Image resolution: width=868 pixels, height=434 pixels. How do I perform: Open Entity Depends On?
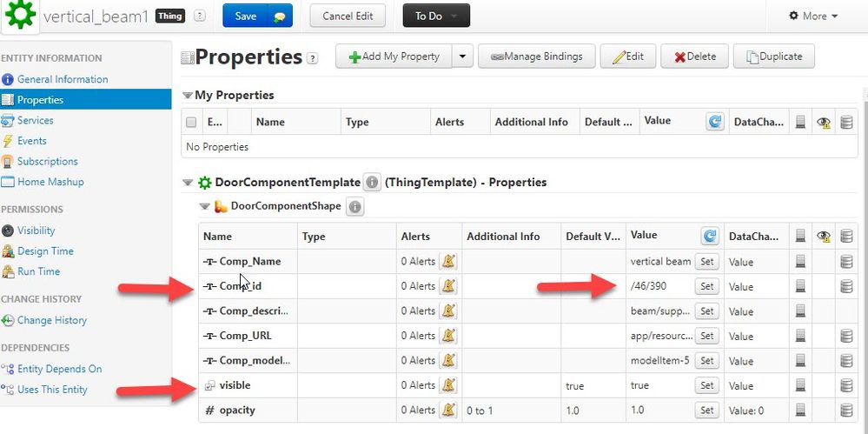click(60, 369)
